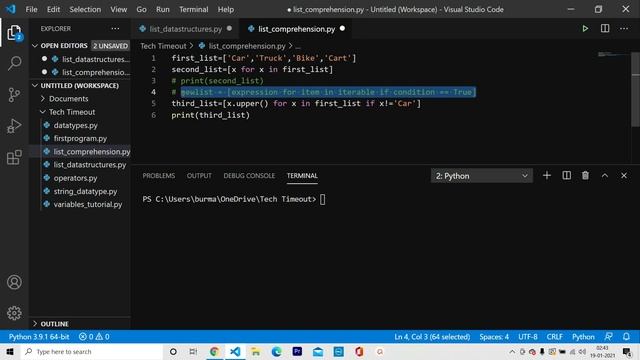640x360 pixels.
Task: Open the Go menu
Action: click(x=141, y=9)
